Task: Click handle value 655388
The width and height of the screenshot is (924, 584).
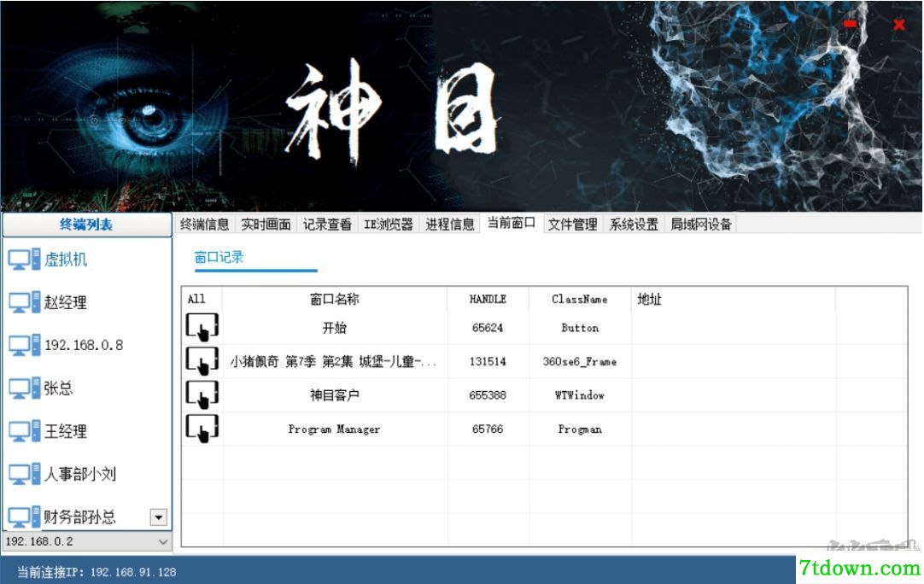Action: pyautogui.click(x=488, y=395)
